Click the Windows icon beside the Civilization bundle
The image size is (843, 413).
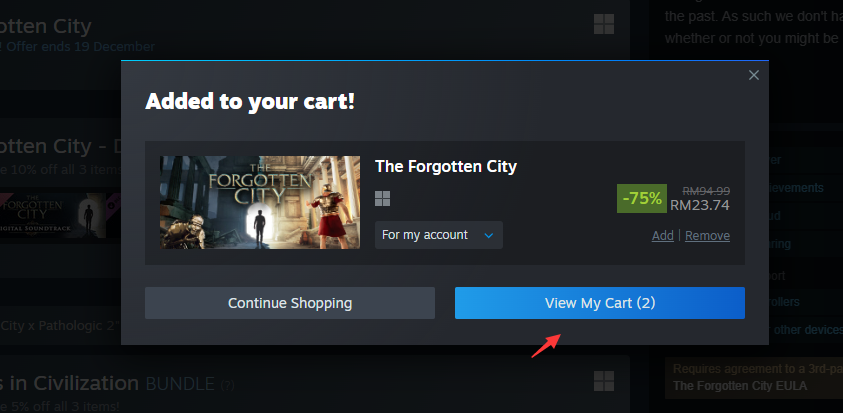(x=604, y=381)
